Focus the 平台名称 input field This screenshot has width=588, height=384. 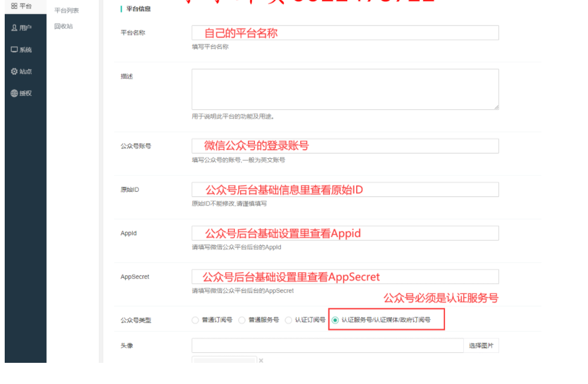[345, 32]
